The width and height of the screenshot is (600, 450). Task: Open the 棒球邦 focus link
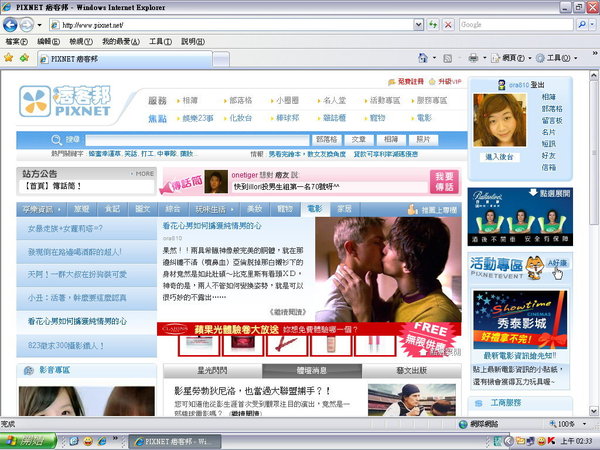285,118
